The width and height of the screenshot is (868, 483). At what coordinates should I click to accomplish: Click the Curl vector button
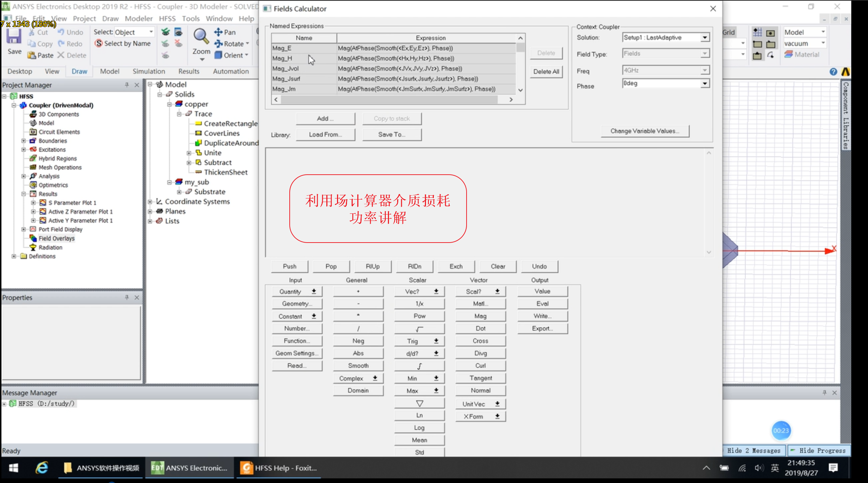(480, 366)
